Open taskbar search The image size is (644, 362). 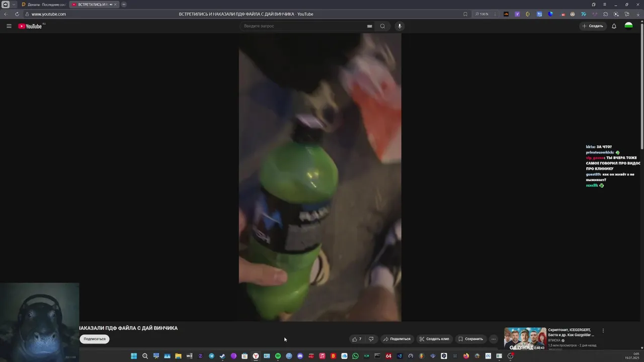point(145,356)
